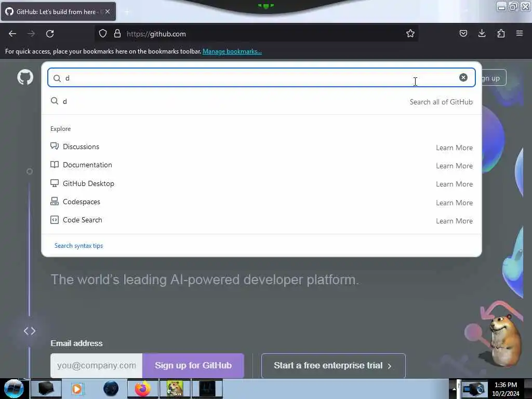Image resolution: width=532 pixels, height=399 pixels.
Task: Open Search syntax tips link
Action: pos(79,246)
